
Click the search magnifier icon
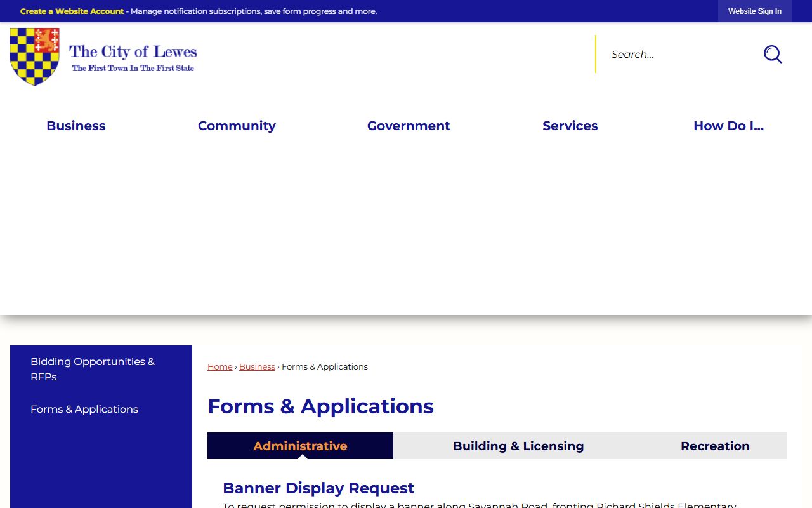(772, 54)
